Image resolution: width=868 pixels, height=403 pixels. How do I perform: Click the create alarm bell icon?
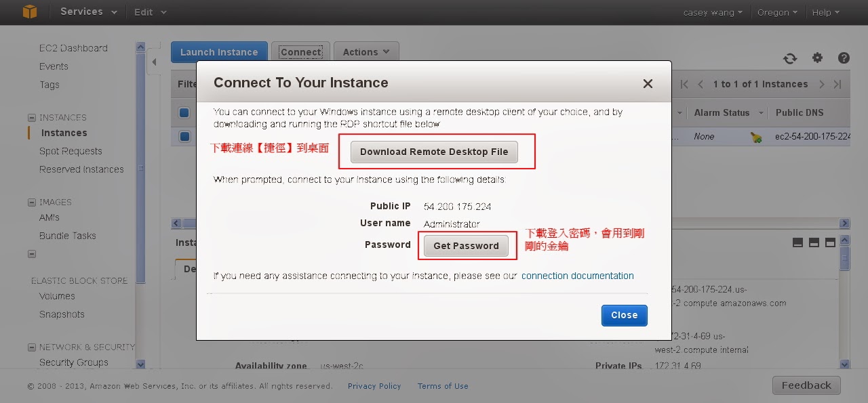(756, 137)
